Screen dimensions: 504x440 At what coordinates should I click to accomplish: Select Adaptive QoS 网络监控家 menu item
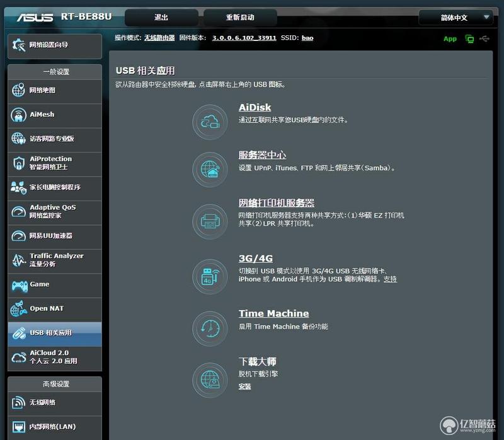pos(55,212)
